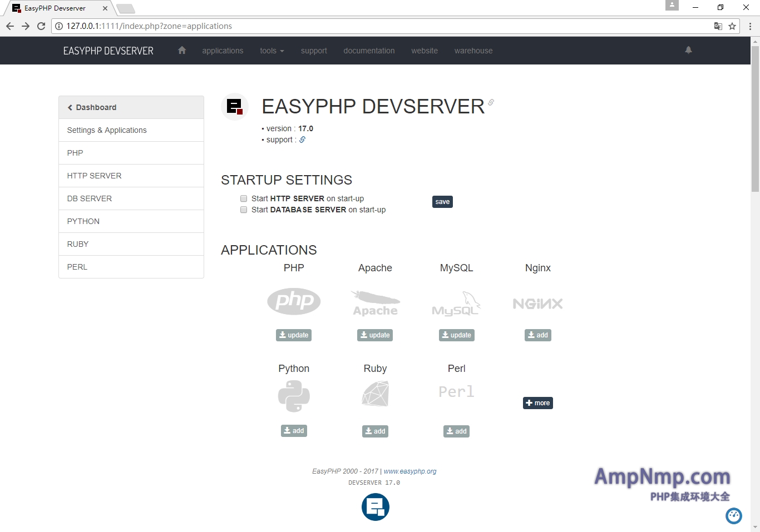The image size is (760, 532).
Task: Click add button under Python
Action: [294, 431]
